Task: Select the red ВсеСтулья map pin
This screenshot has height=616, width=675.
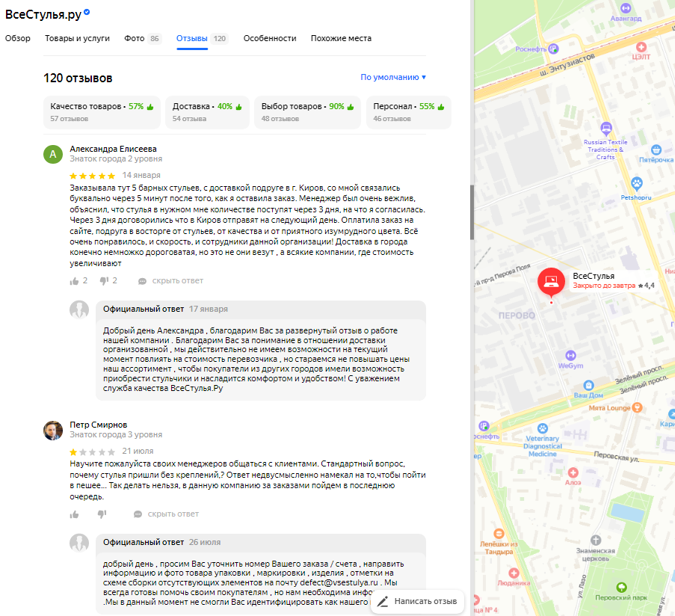Action: pyautogui.click(x=551, y=283)
